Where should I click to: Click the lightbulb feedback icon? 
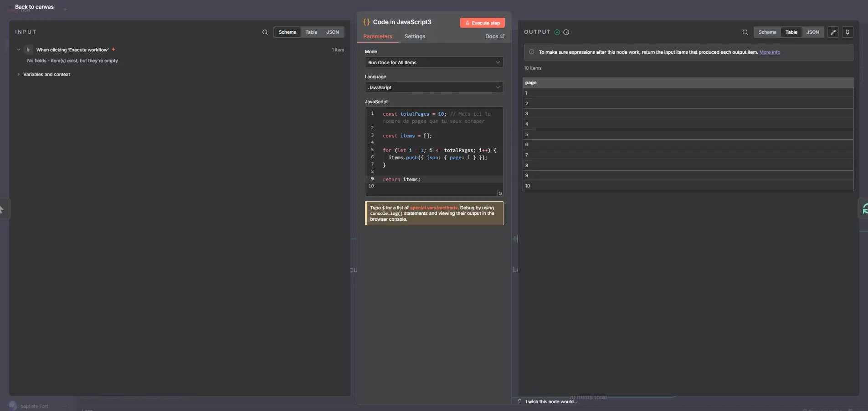coord(520,401)
